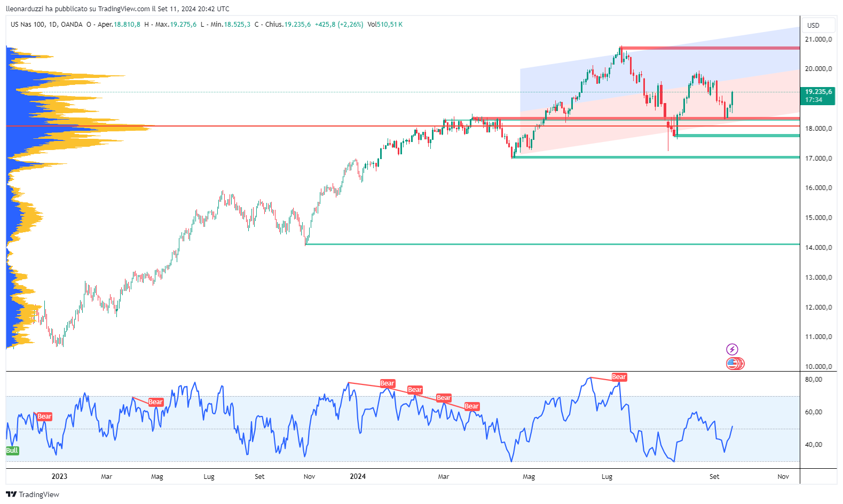
Task: Click the low value 18.525,3
Action: (237, 25)
